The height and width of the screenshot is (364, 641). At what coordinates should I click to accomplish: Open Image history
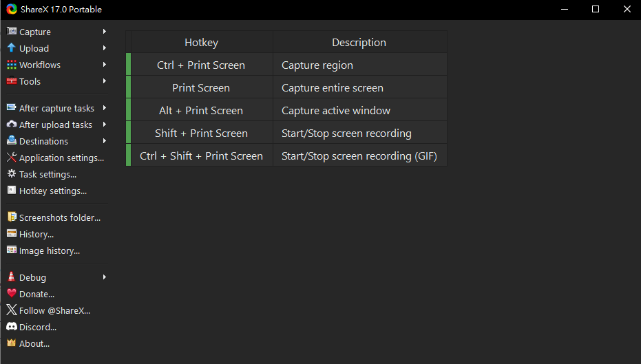49,250
